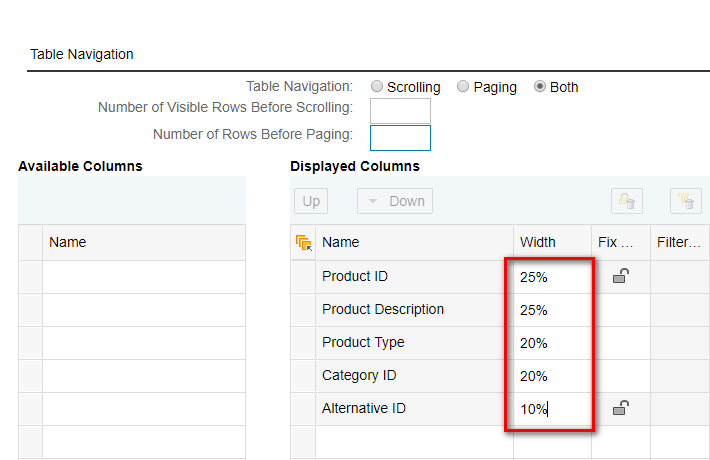The image size is (710, 460).
Task: Click the Filter column header
Action: click(x=679, y=242)
